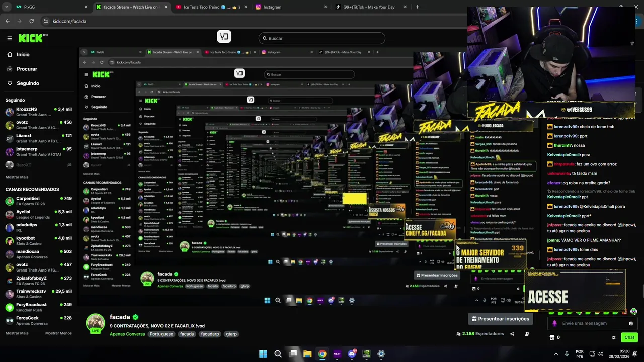This screenshot has height=362, width=644.
Task: Toggle the Kick sidebar hamburger menu
Action: [10, 38]
